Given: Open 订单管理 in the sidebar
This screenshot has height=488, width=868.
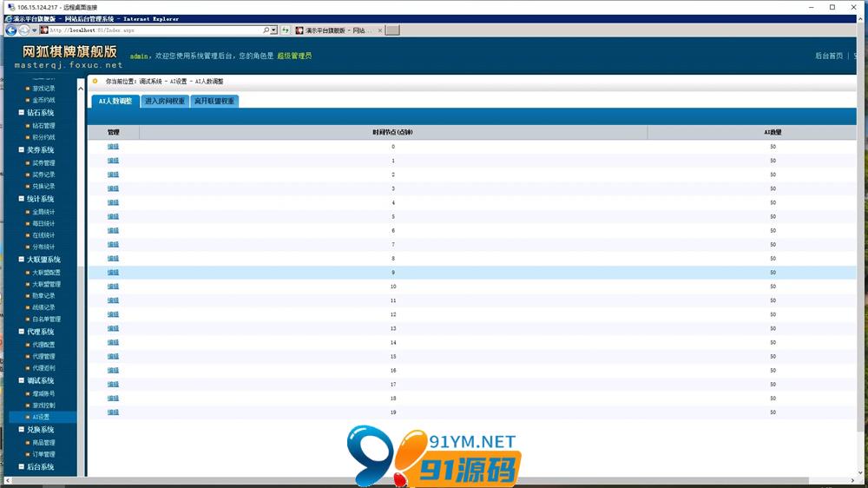Looking at the screenshot, I should click(x=43, y=455).
